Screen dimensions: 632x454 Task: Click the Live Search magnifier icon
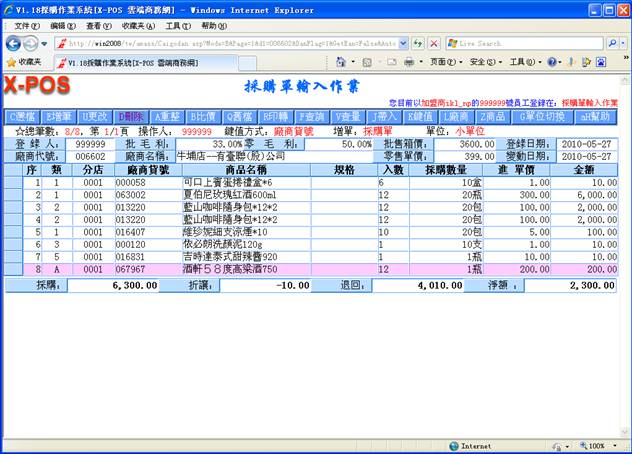[611, 43]
